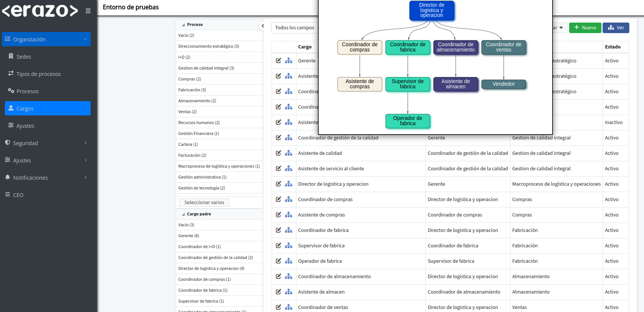The image size is (644, 312).
Task: Open org chart icon for Supervisor de fabrica
Action: pyautogui.click(x=289, y=245)
